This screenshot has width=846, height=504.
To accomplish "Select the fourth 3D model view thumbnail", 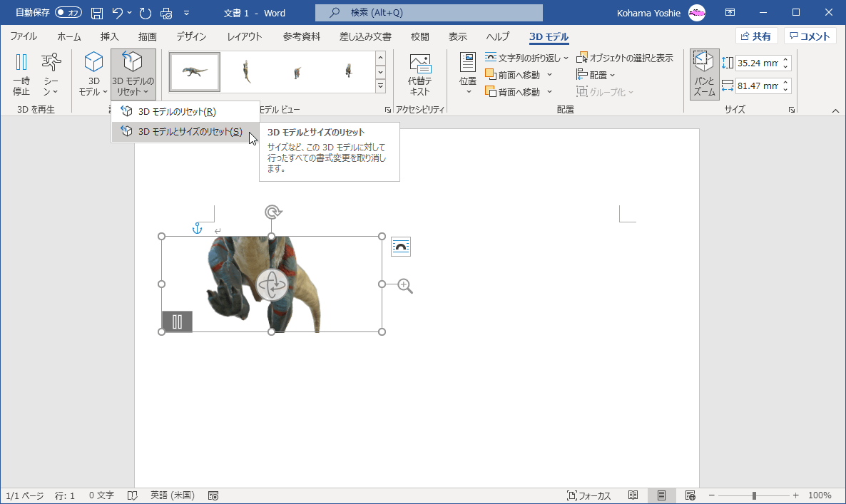I will pos(349,72).
